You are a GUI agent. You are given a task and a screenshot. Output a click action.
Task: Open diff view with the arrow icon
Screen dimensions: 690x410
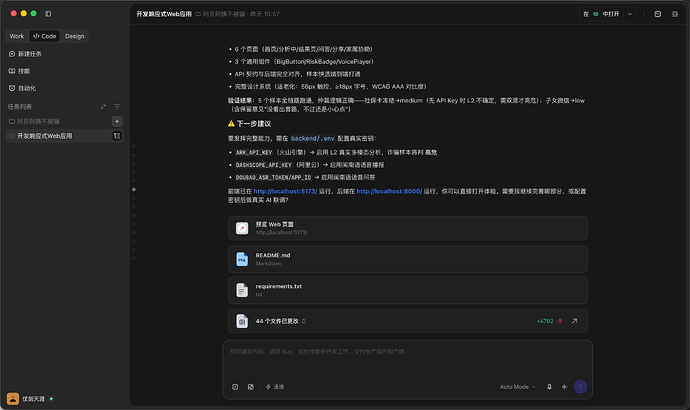(574, 321)
